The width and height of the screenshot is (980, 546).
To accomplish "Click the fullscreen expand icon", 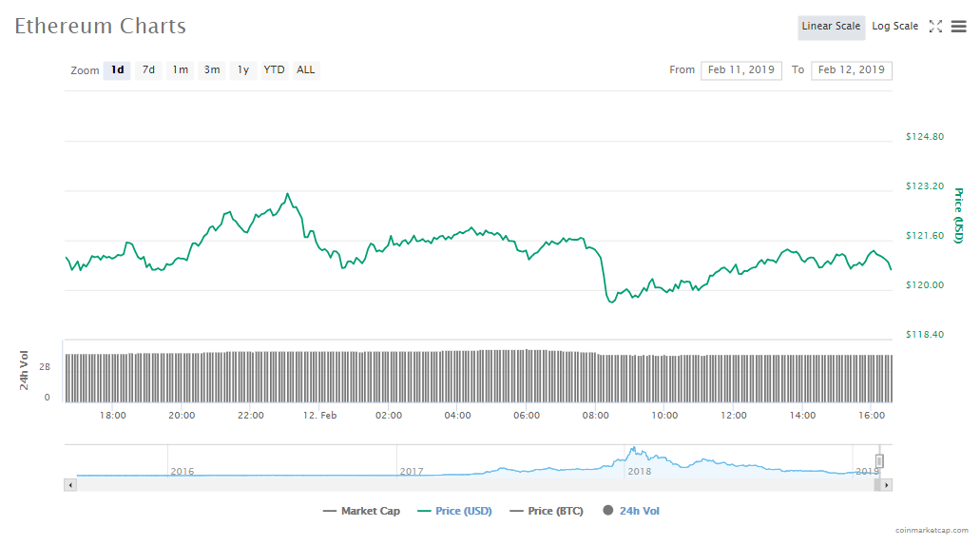I will click(935, 27).
